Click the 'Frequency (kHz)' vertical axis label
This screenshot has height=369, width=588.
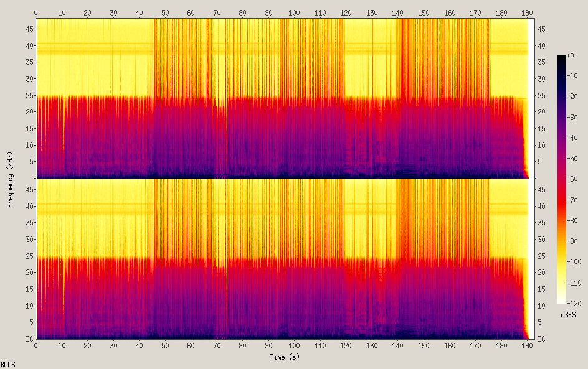pos(10,179)
